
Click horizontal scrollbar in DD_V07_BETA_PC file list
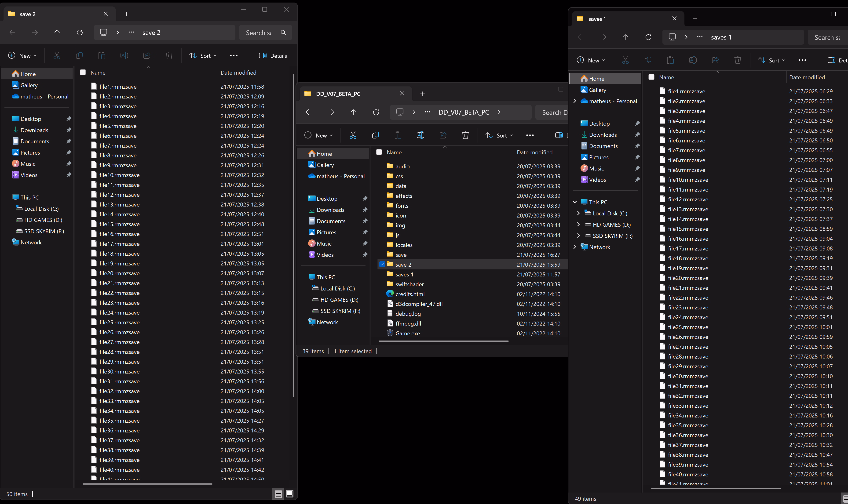pyautogui.click(x=443, y=341)
